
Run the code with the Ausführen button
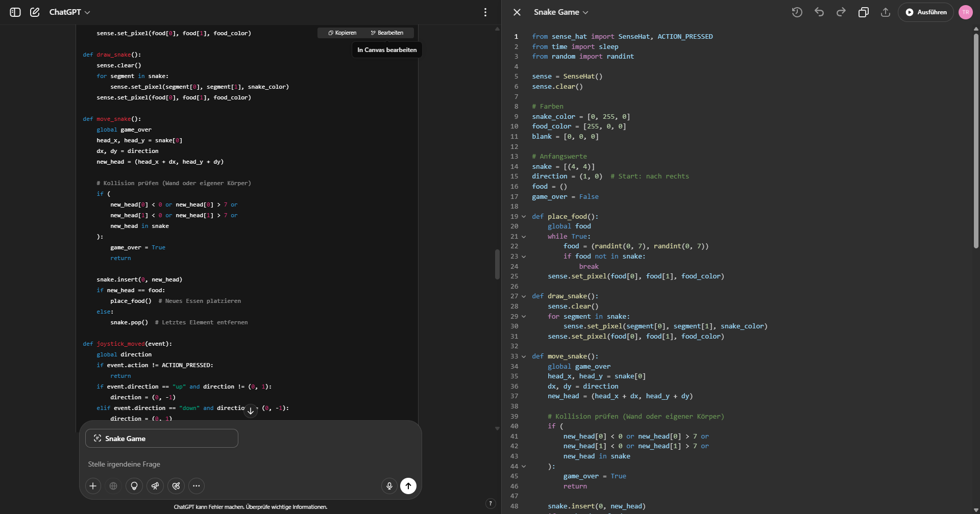point(926,12)
